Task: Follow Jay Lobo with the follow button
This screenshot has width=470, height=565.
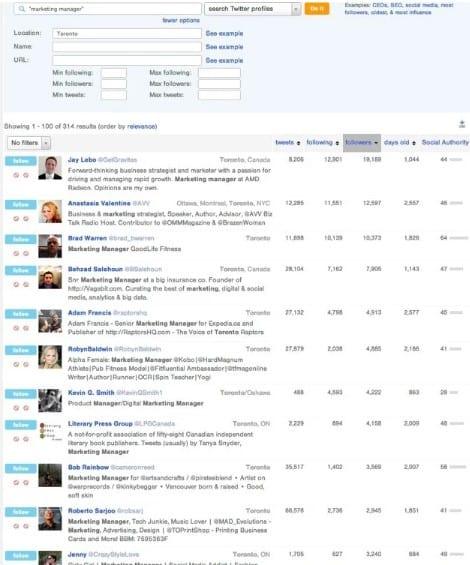Action: (21, 161)
